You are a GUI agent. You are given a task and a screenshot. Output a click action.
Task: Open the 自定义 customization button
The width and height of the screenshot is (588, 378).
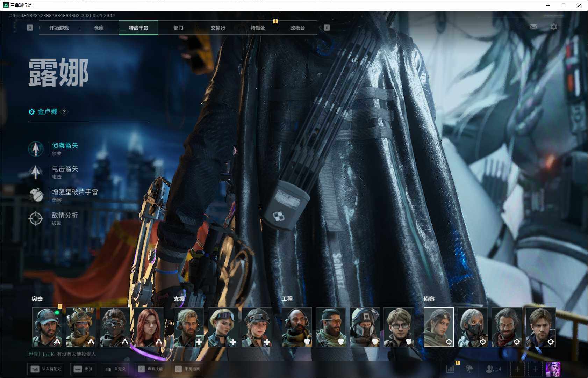click(115, 369)
